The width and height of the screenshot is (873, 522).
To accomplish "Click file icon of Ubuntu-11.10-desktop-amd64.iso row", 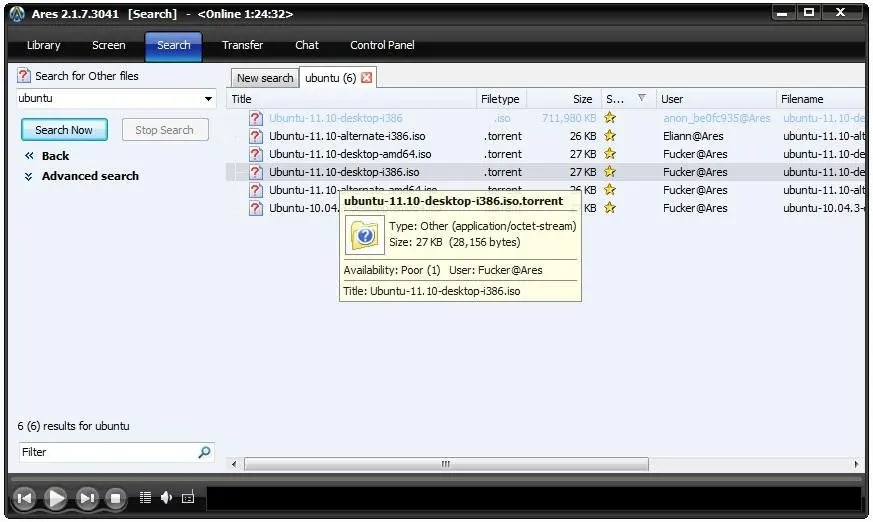I will coord(256,154).
